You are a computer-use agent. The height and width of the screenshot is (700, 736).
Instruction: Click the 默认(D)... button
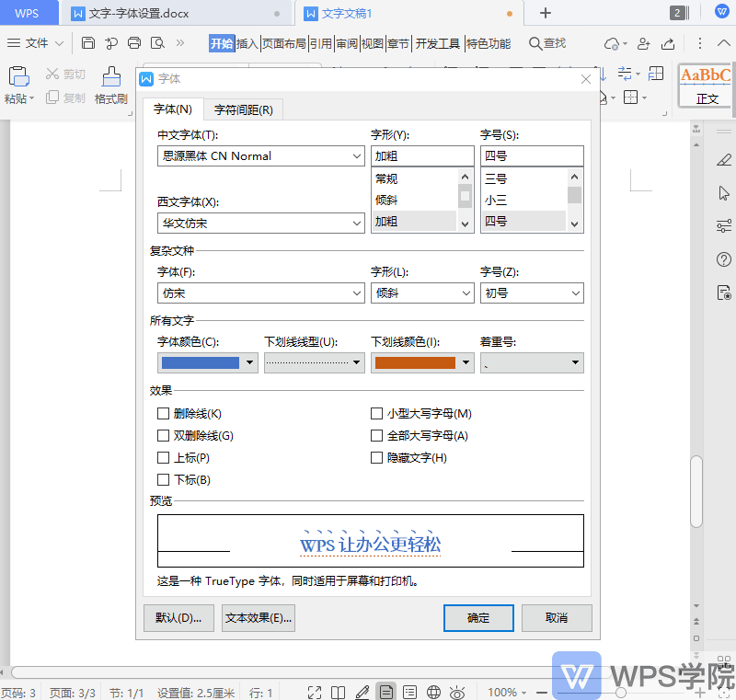178,618
